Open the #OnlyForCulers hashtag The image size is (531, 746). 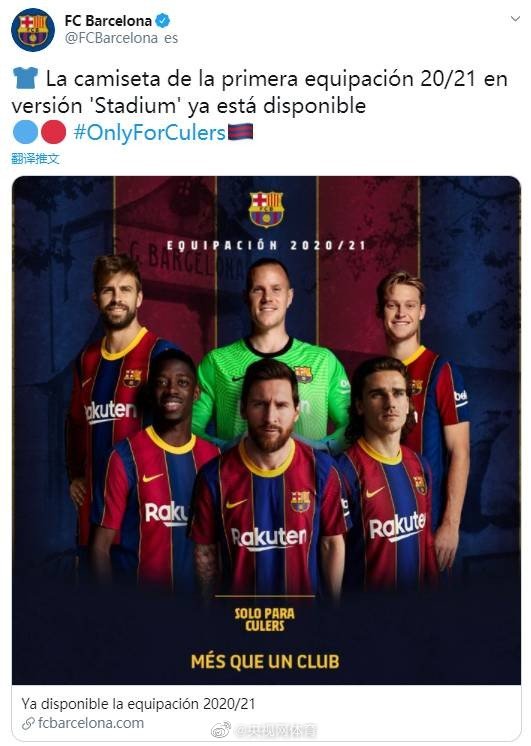point(149,133)
